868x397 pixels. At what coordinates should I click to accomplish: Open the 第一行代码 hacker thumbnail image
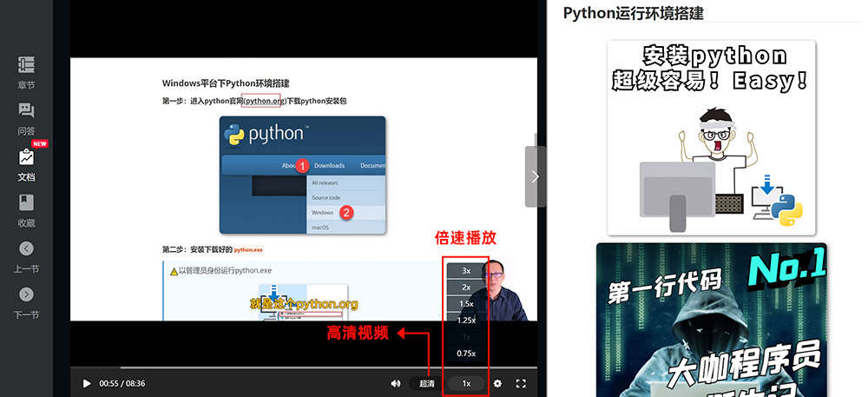[711, 320]
